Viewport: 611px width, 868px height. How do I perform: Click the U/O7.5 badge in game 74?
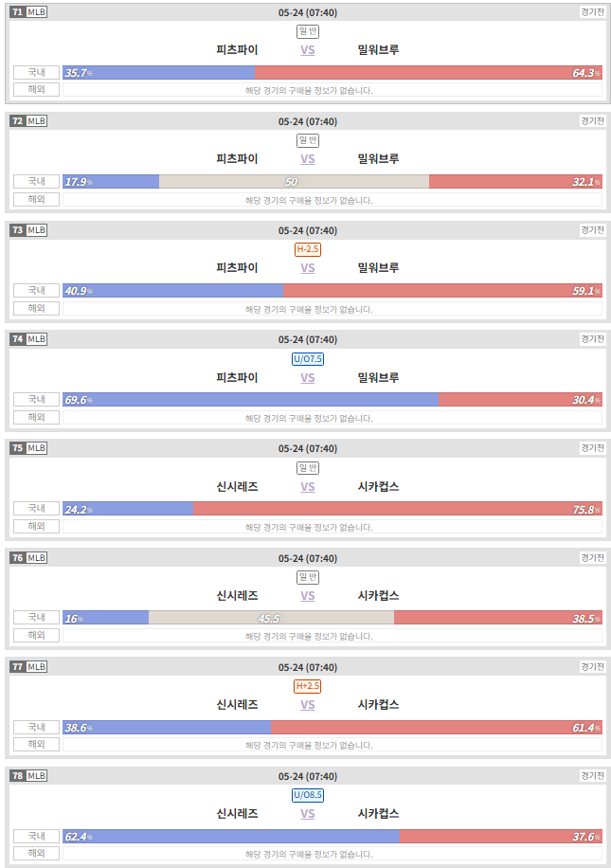point(308,359)
